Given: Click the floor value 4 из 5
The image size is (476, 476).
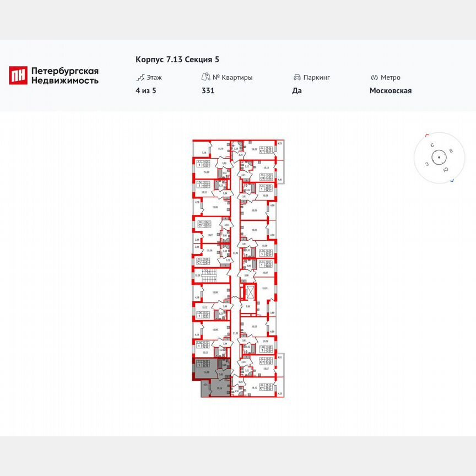Looking at the screenshot, I should [x=145, y=90].
